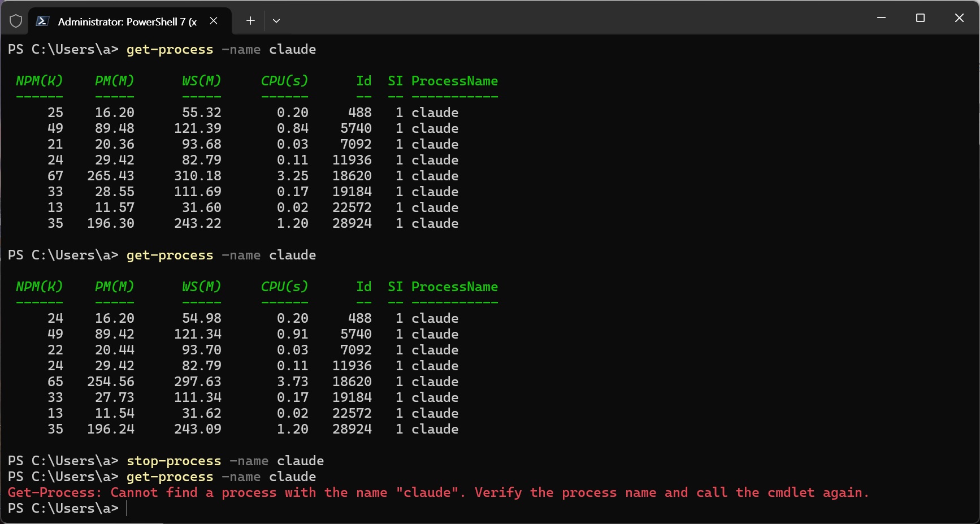Image resolution: width=980 pixels, height=524 pixels.
Task: Click process Id 18620 in first table
Action: coord(352,176)
